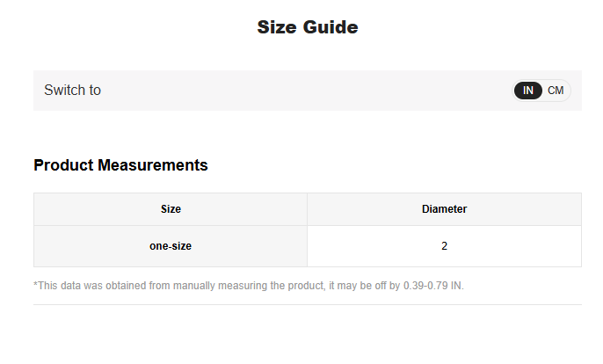
Task: Select the one-size row cell
Action: 171,246
